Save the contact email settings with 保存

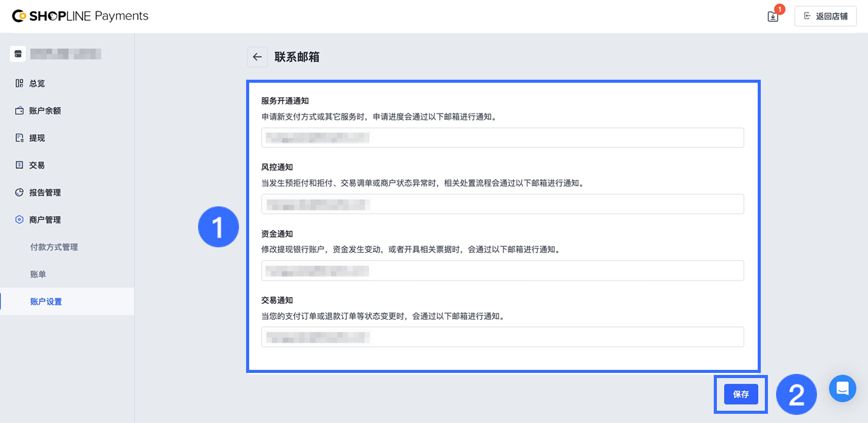pos(741,394)
